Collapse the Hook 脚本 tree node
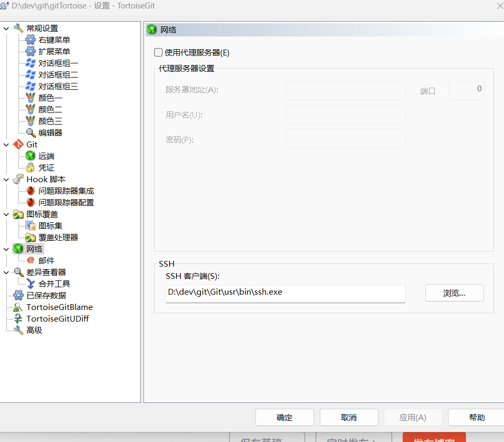 [6, 180]
